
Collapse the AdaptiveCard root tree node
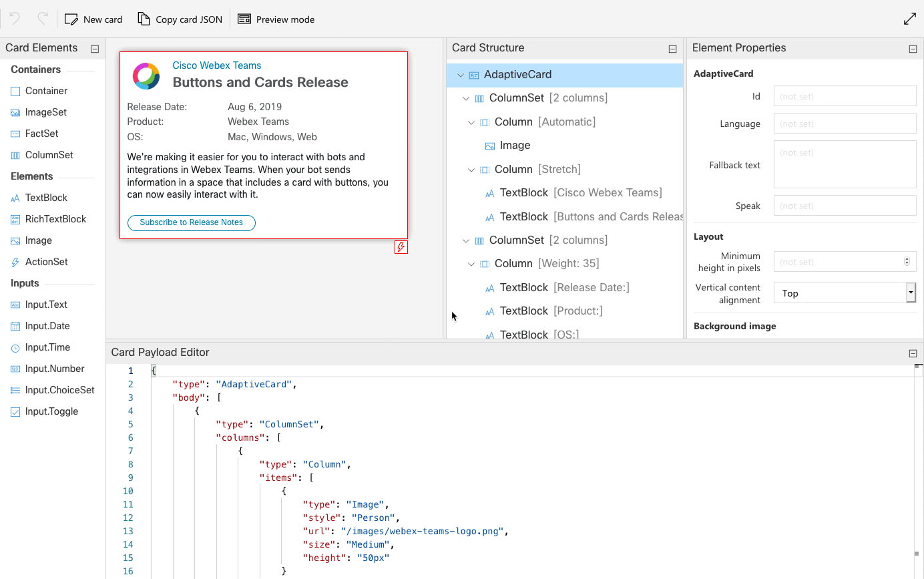[x=461, y=75]
